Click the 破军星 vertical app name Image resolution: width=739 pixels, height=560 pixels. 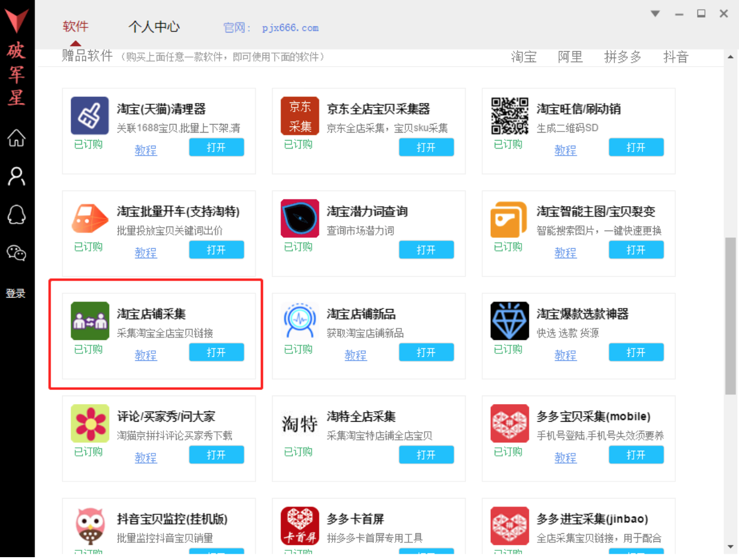tap(16, 74)
